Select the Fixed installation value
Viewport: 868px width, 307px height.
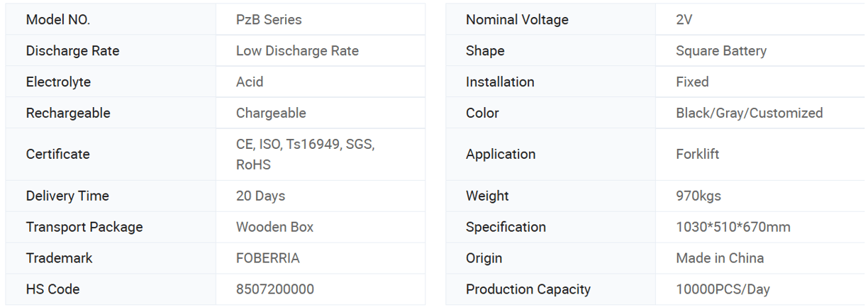click(692, 82)
